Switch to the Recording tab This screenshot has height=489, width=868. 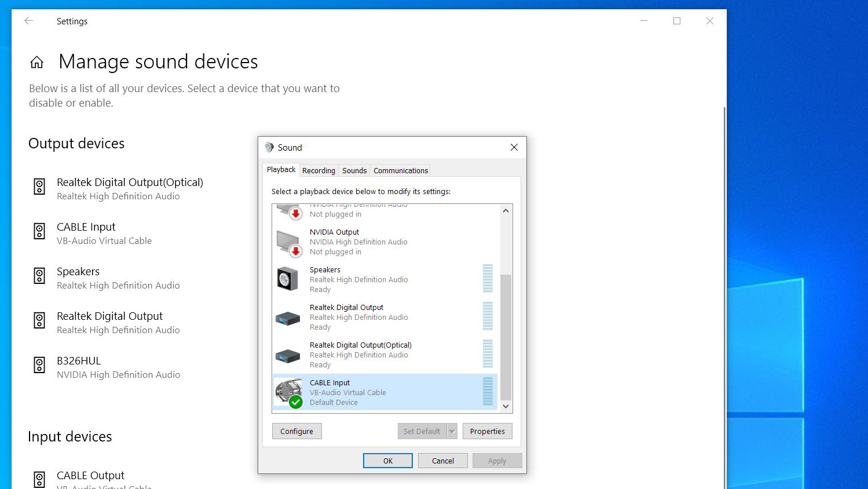(x=318, y=170)
